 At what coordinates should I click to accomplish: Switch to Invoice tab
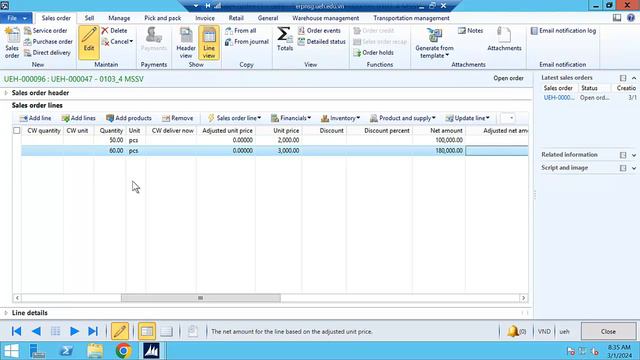point(205,18)
